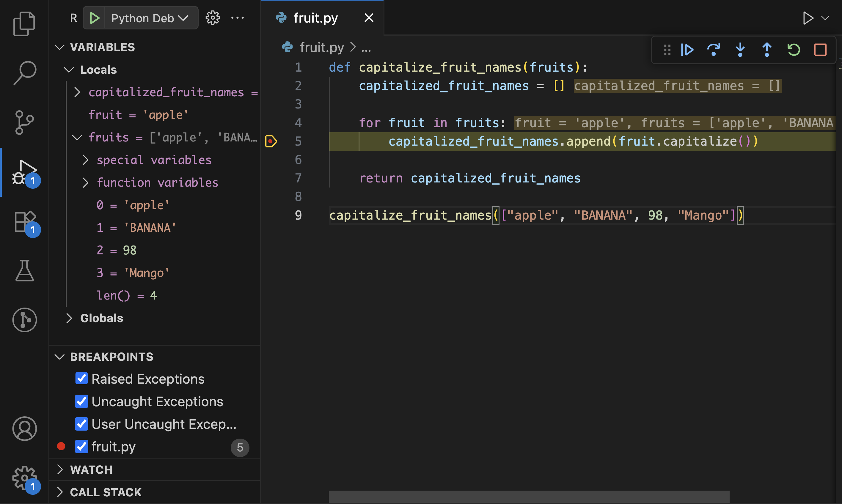
Task: Expand function variables in Locals
Action: (x=85, y=182)
